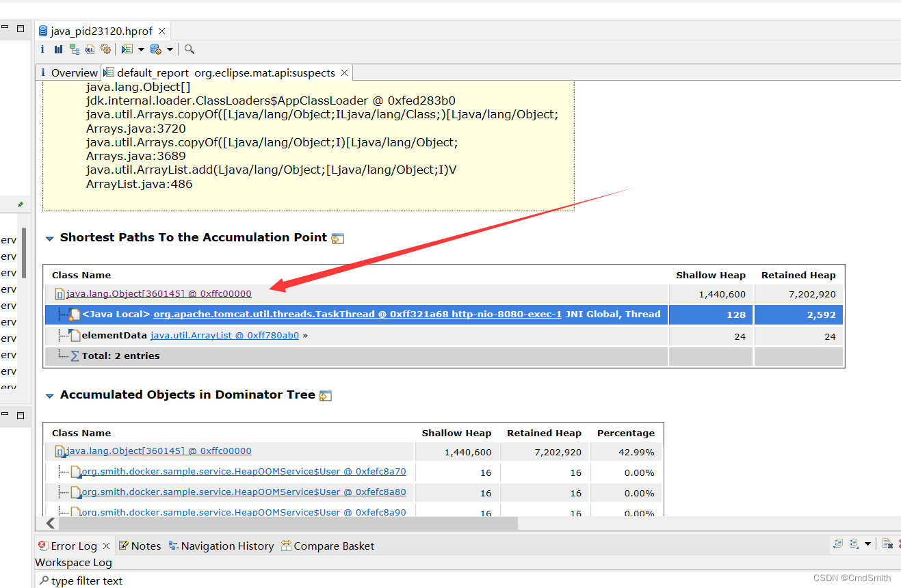Open the Dominator Tree from toolbar
This screenshot has width=901, height=588.
click(74, 49)
